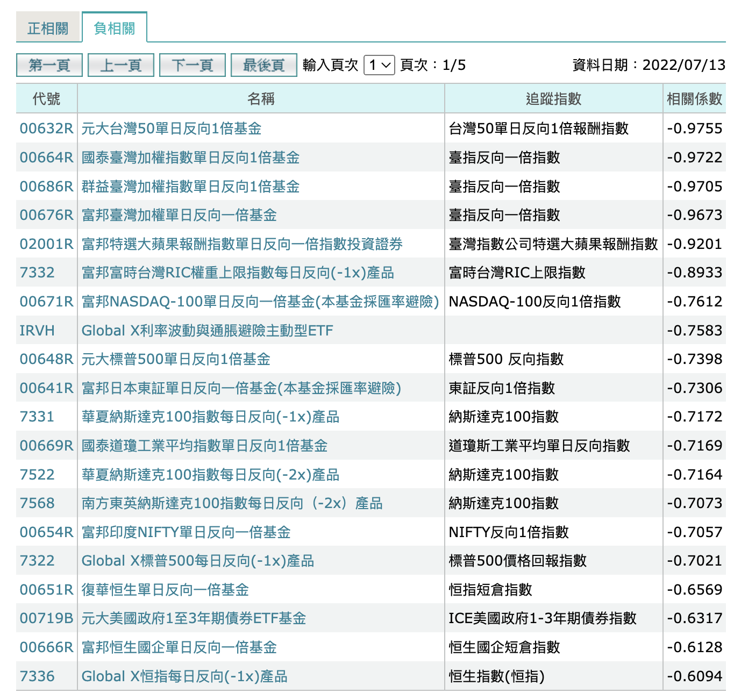Image resolution: width=741 pixels, height=700 pixels.
Task: Open 華夏納斯達克100指數每日反向(-2x)產品 link
Action: coord(210,475)
